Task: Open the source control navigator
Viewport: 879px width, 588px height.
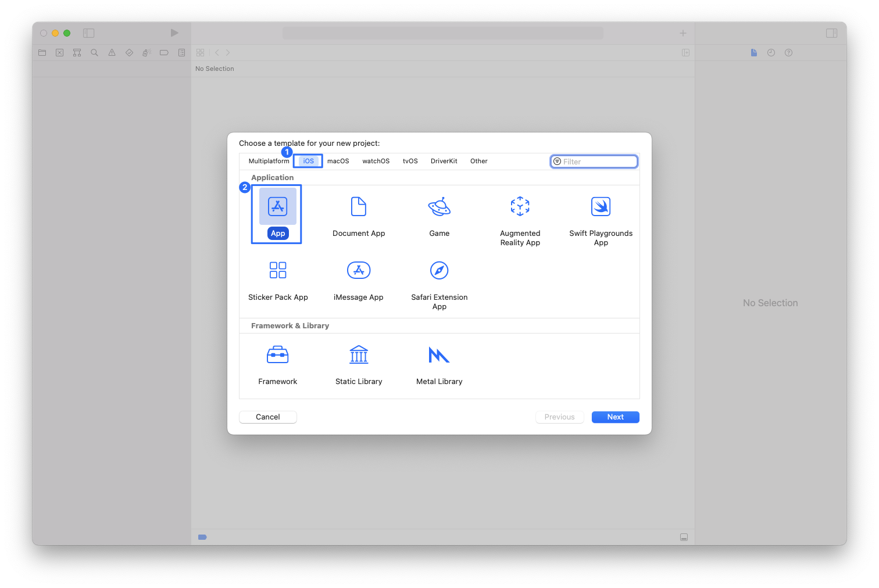Action: (60, 52)
